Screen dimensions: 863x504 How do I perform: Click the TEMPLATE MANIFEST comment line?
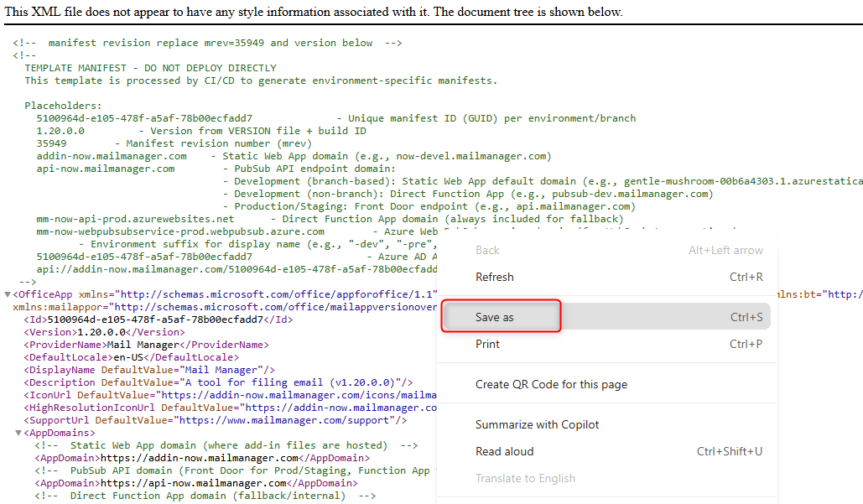pos(151,68)
